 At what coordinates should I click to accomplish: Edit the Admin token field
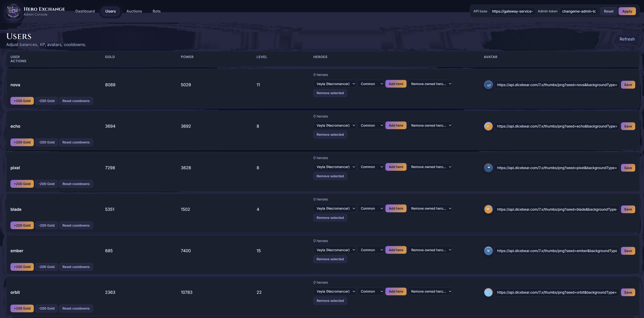tap(578, 11)
